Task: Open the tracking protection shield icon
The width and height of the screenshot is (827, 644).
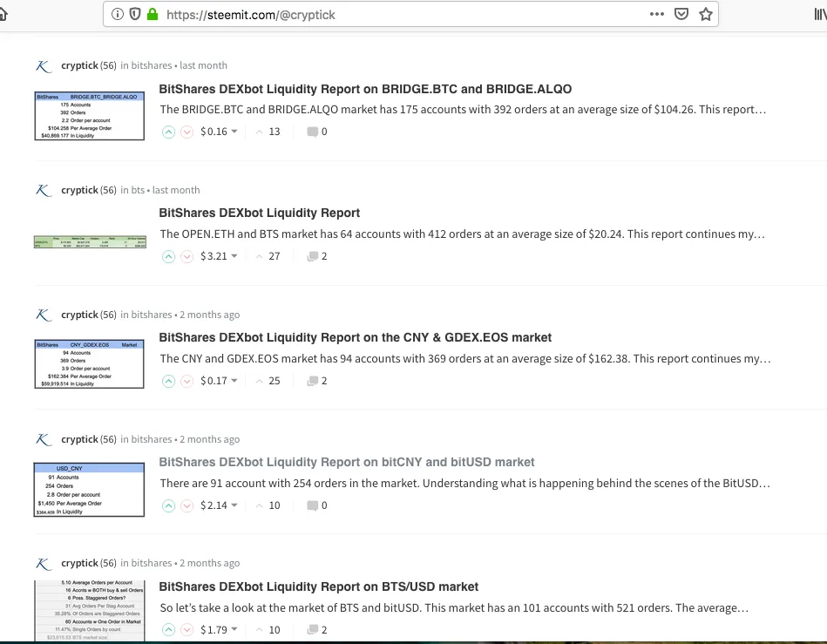Action: (x=135, y=14)
